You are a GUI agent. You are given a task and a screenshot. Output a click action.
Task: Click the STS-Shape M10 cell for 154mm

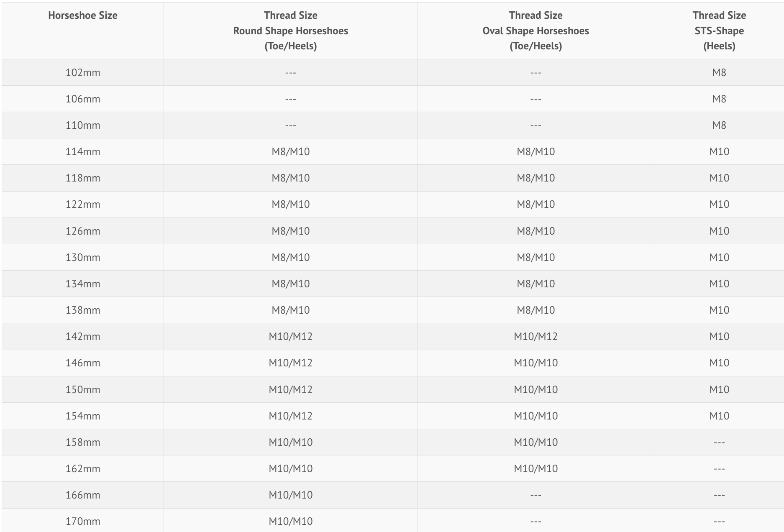coord(719,416)
